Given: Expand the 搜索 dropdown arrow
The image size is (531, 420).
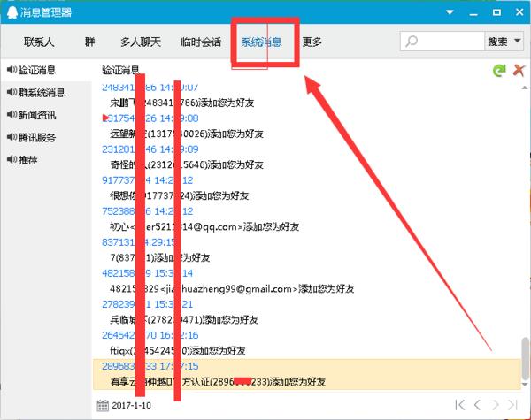Looking at the screenshot, I should pyautogui.click(x=518, y=41).
